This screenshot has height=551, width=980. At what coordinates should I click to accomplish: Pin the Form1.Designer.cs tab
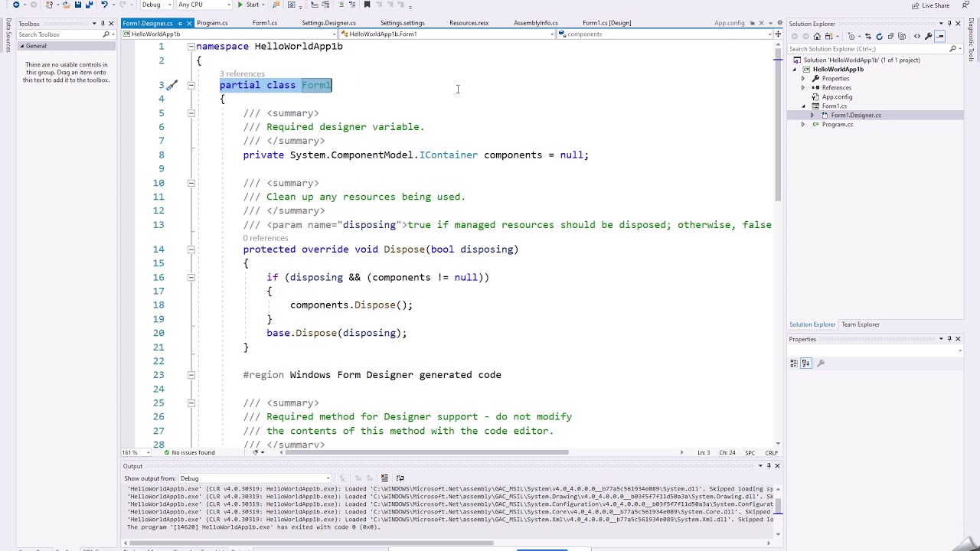[x=180, y=23]
